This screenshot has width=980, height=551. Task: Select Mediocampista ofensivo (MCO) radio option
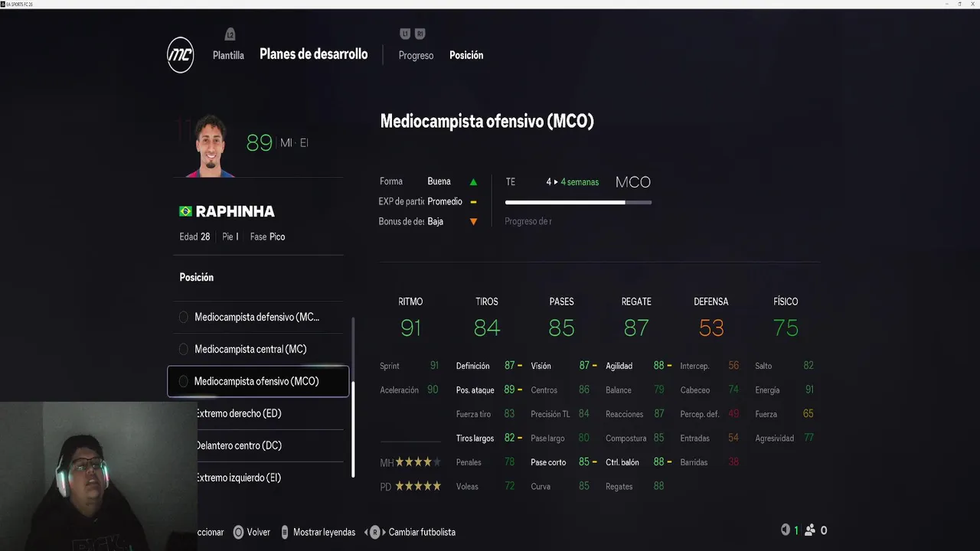(184, 381)
